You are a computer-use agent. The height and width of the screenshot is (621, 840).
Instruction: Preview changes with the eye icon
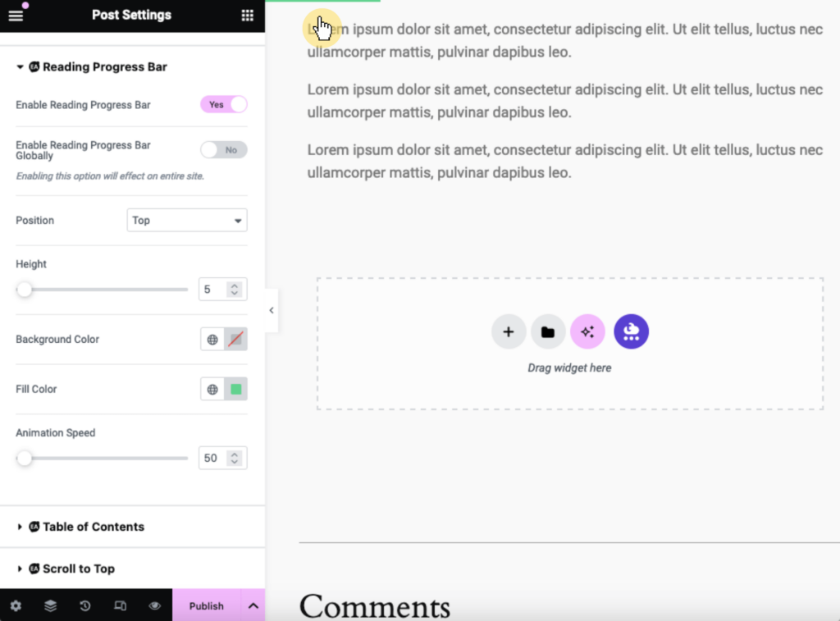click(155, 606)
